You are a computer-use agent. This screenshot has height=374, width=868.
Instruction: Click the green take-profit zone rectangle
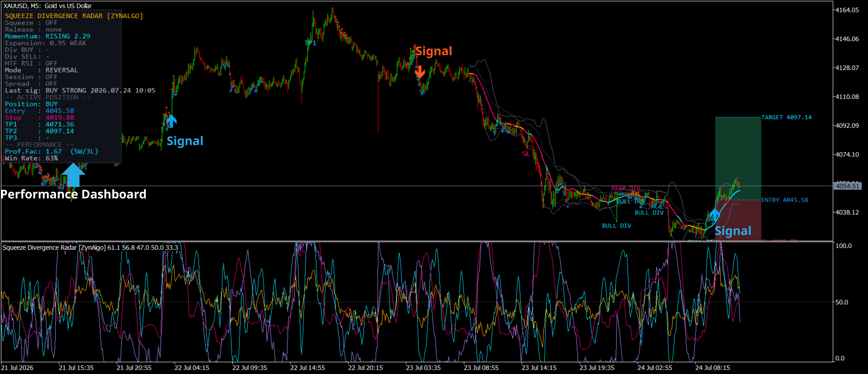(x=738, y=158)
